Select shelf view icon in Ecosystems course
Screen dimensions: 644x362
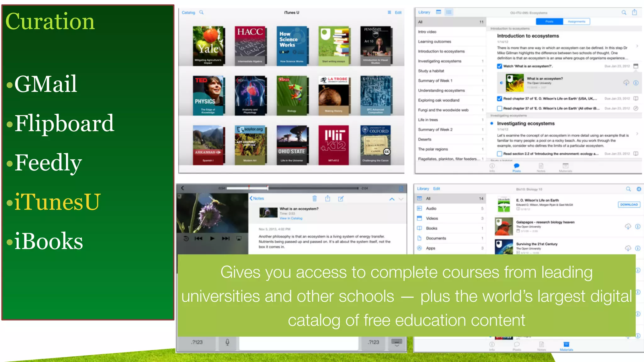click(439, 12)
